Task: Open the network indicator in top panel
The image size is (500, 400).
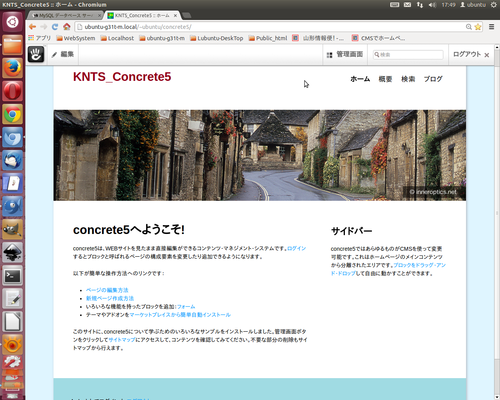Action: click(x=420, y=5)
